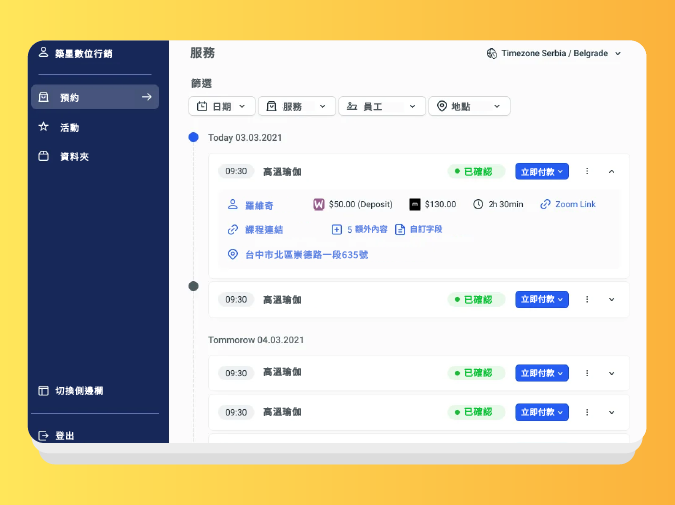
Task: Open the 日期 filter dropdown
Action: coord(221,106)
